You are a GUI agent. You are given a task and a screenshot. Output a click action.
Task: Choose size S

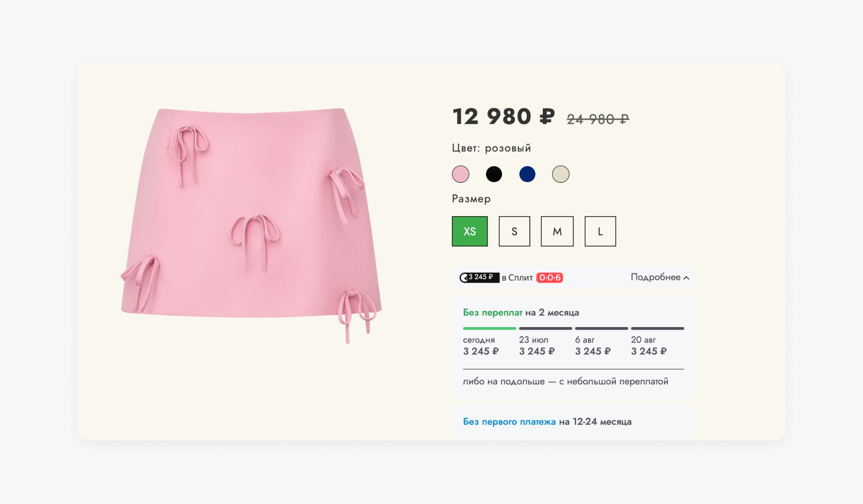514,232
